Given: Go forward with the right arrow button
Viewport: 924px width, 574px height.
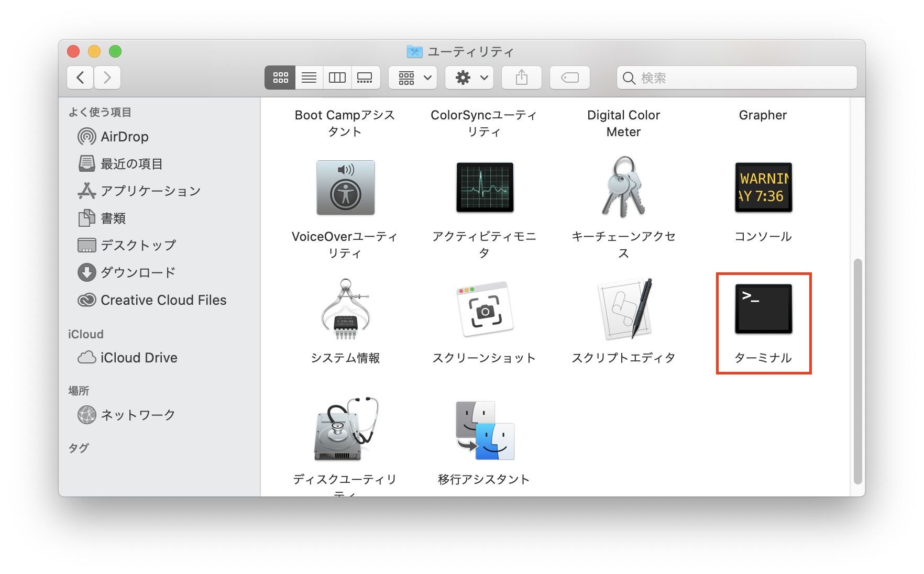Looking at the screenshot, I should coord(107,78).
